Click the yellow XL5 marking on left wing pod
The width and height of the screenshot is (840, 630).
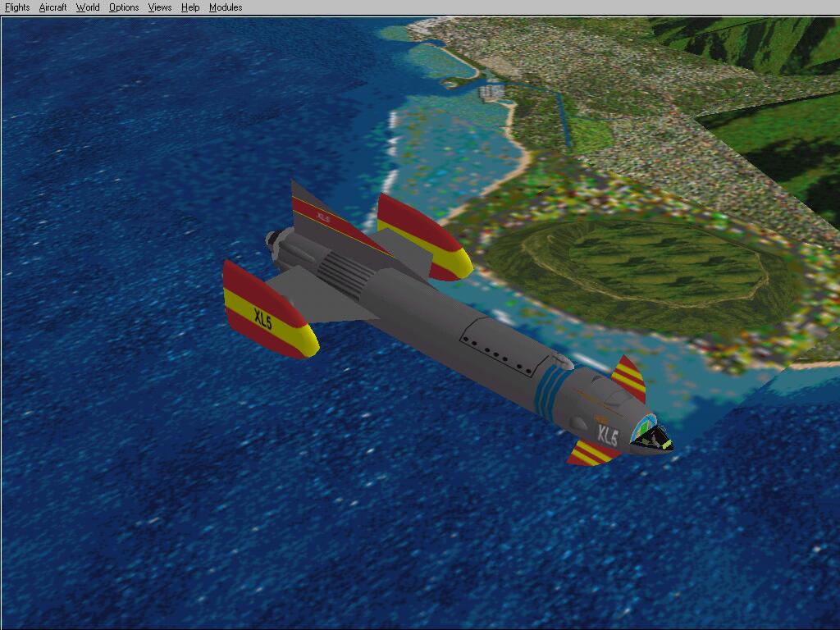click(x=263, y=319)
